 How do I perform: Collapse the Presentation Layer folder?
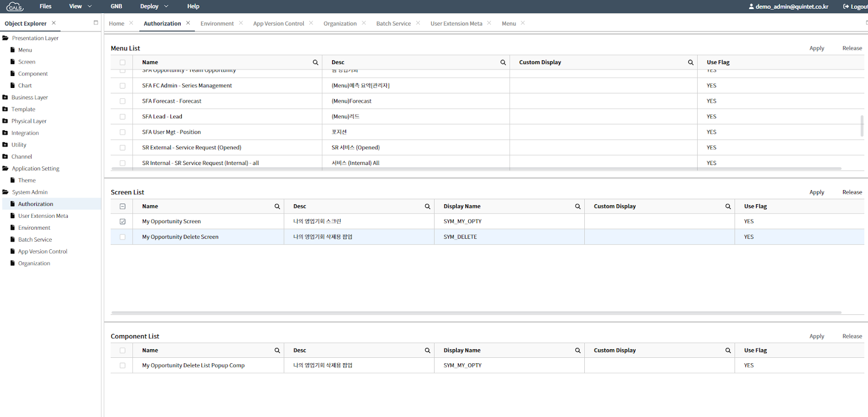point(5,38)
